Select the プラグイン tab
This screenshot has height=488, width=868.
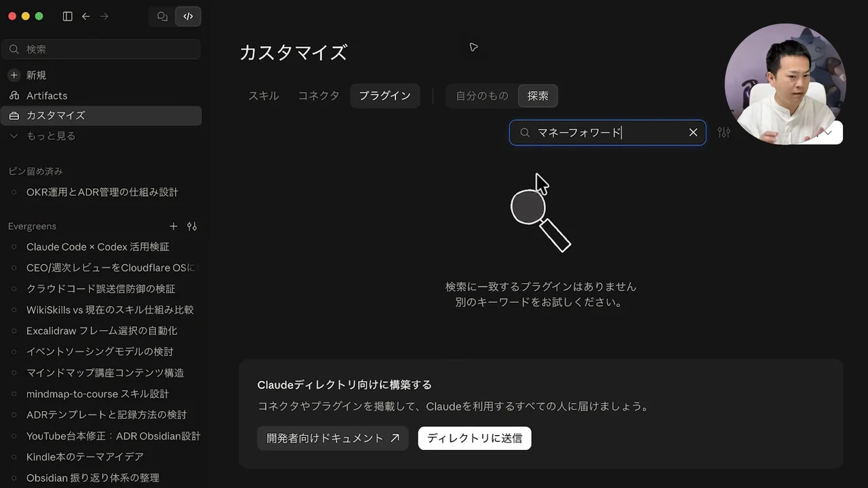pyautogui.click(x=384, y=96)
